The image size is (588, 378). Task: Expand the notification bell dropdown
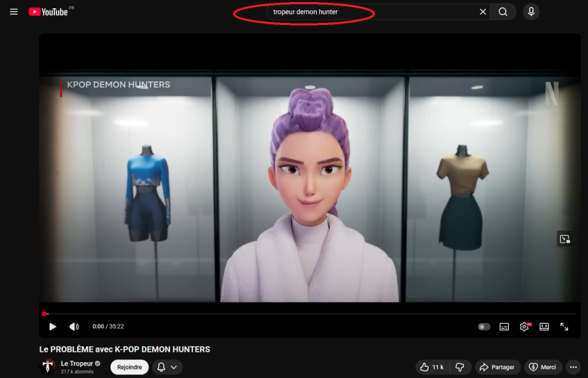[167, 367]
